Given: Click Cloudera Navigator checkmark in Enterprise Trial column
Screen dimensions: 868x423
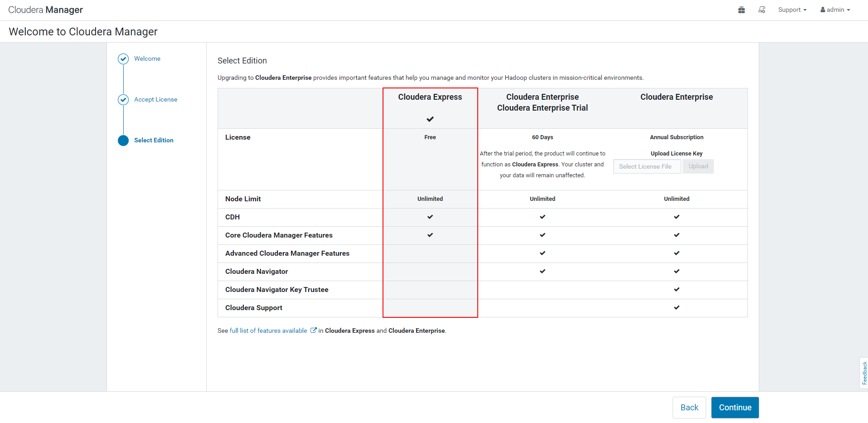Looking at the screenshot, I should click(543, 271).
